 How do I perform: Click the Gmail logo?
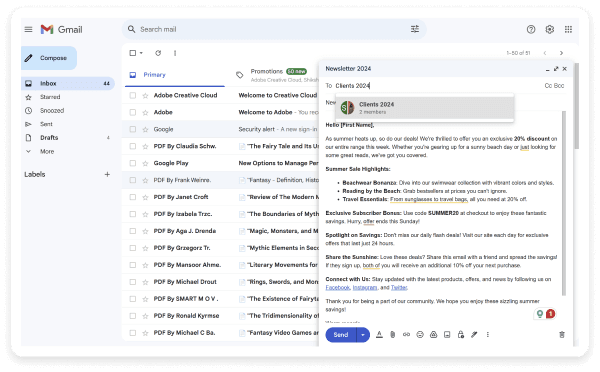(62, 29)
